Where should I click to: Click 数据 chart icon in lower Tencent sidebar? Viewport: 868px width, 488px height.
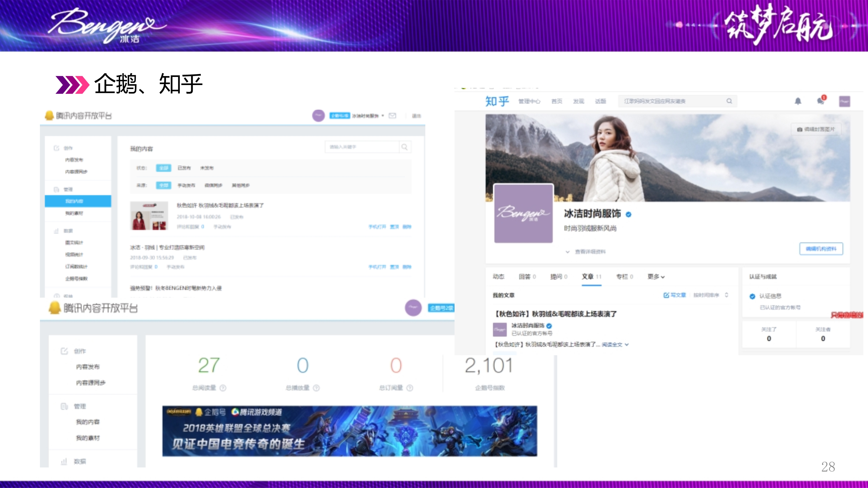pos(64,461)
